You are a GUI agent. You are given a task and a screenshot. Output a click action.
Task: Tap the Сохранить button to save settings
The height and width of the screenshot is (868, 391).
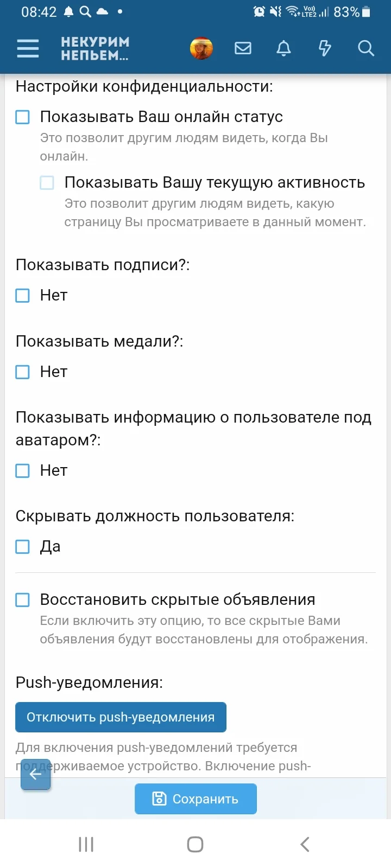(x=195, y=798)
